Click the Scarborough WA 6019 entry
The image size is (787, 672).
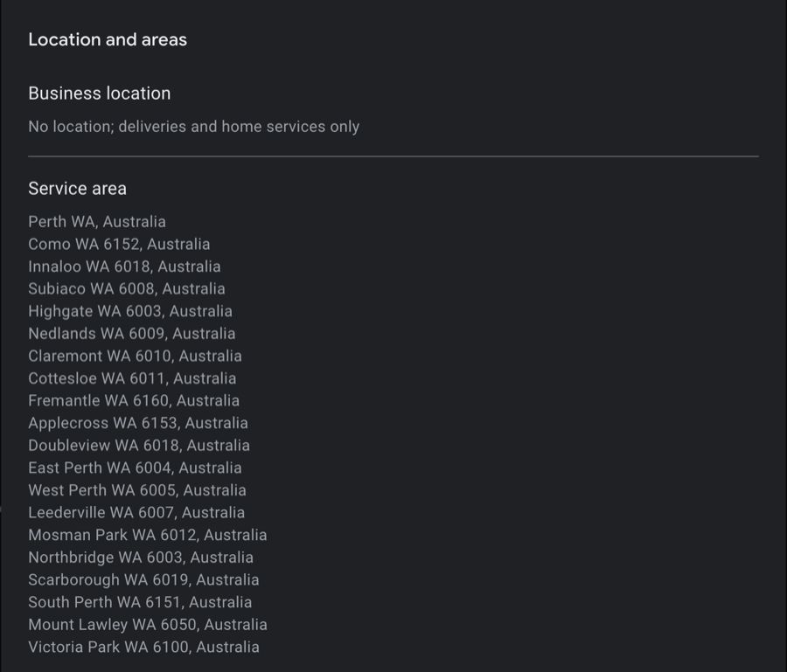coord(143,580)
